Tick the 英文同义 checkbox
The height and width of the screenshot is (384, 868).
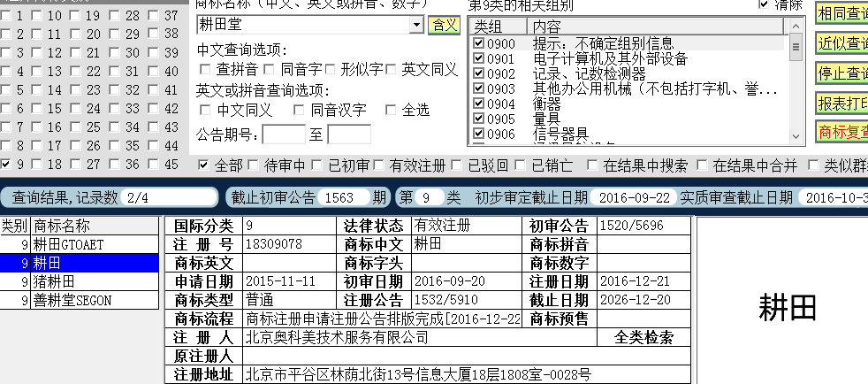coord(392,69)
